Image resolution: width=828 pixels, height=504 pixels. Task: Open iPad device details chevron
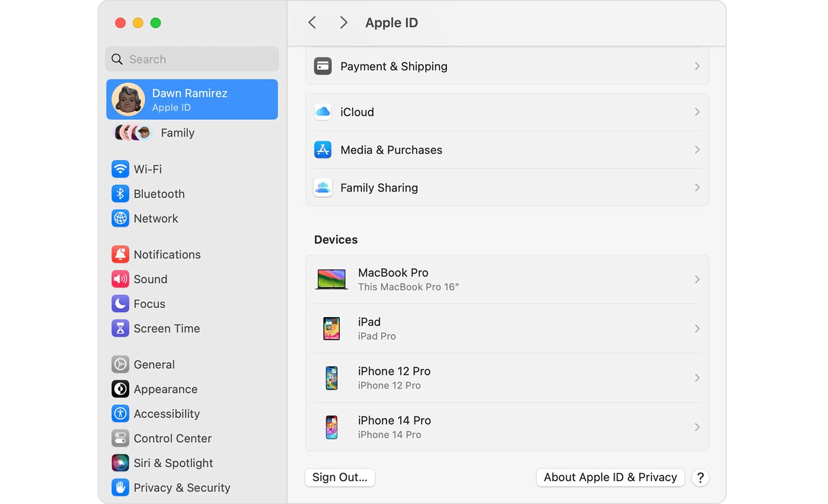697,328
